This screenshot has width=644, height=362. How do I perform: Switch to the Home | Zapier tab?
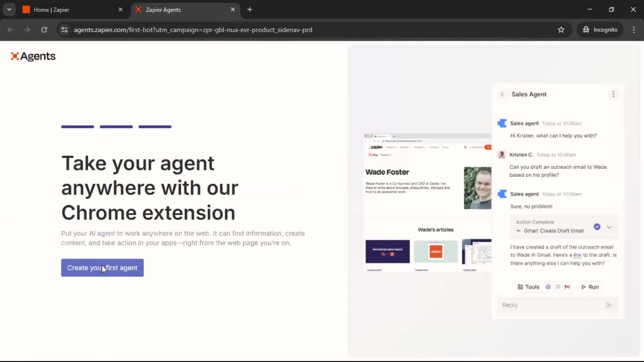pos(72,10)
